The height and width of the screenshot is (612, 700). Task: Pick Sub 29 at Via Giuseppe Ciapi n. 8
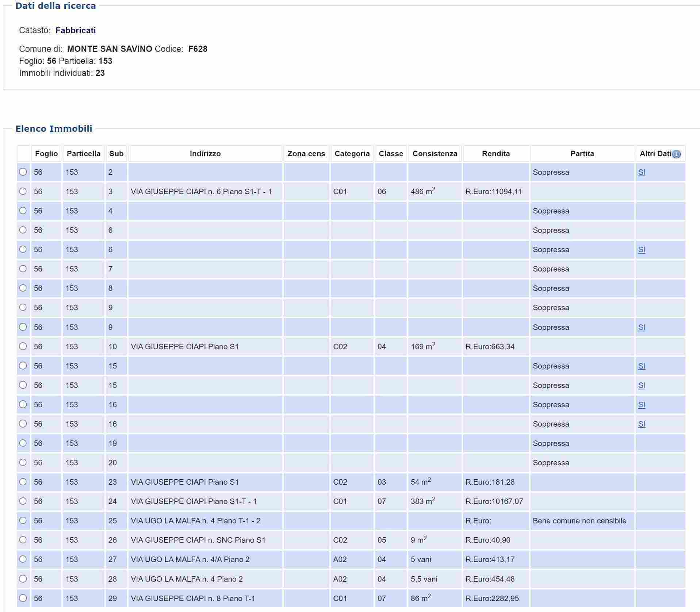click(x=23, y=598)
